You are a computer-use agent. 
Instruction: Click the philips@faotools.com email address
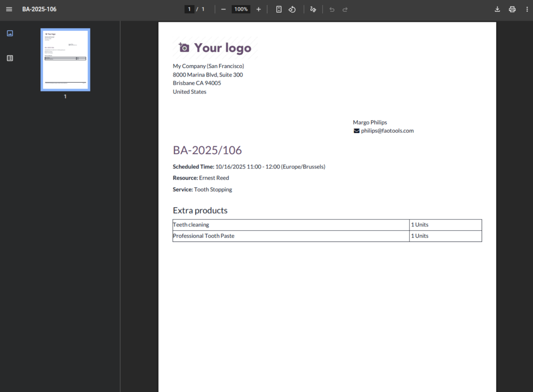pyautogui.click(x=387, y=131)
